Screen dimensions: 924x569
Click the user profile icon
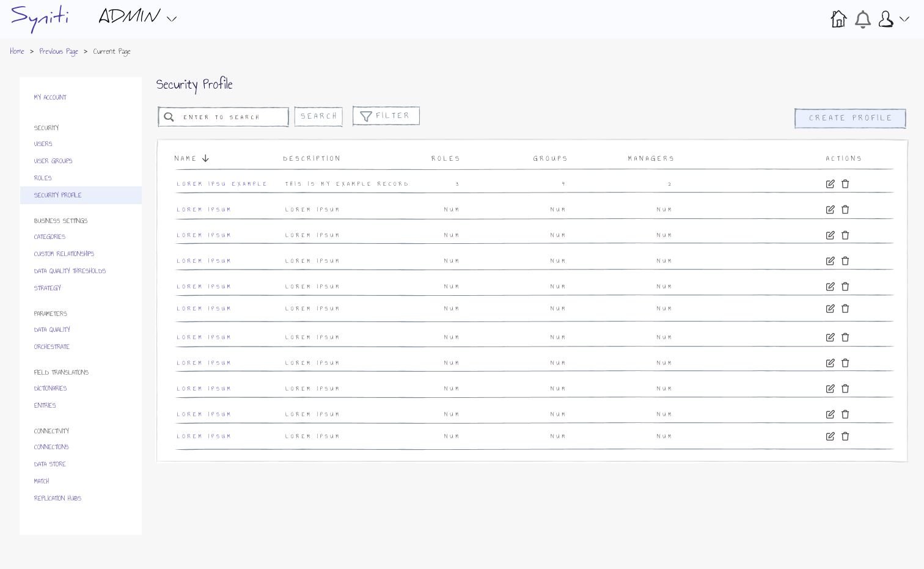click(x=886, y=20)
